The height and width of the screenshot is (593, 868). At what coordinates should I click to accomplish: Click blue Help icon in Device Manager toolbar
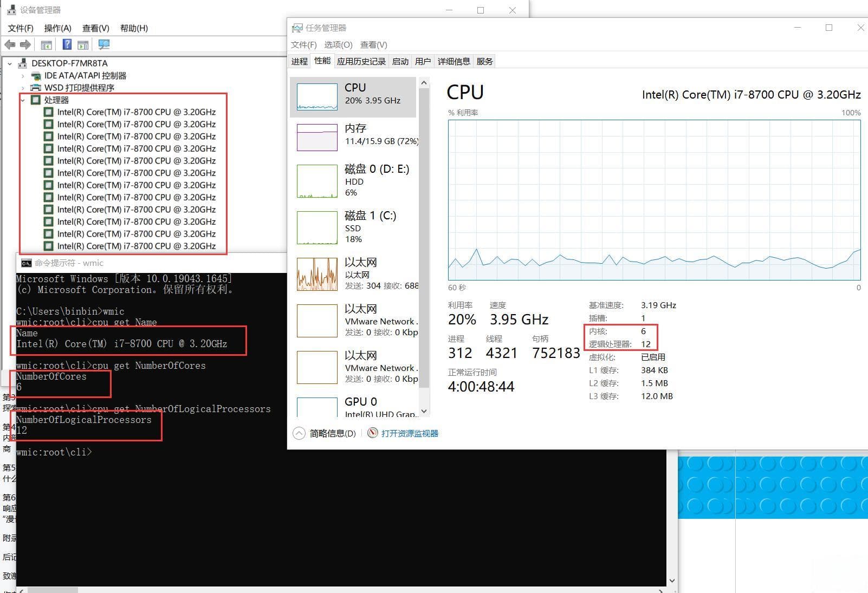(67, 45)
